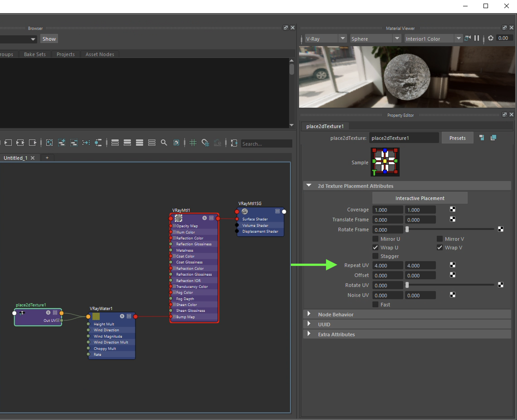
Task: Click the rearrange graph layout icon
Action: 86,143
